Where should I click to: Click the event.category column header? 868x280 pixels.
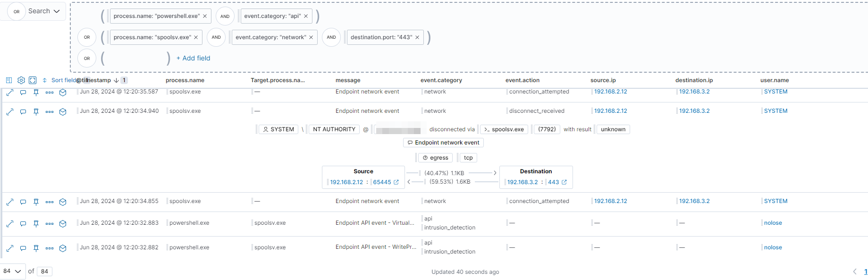[x=441, y=80]
